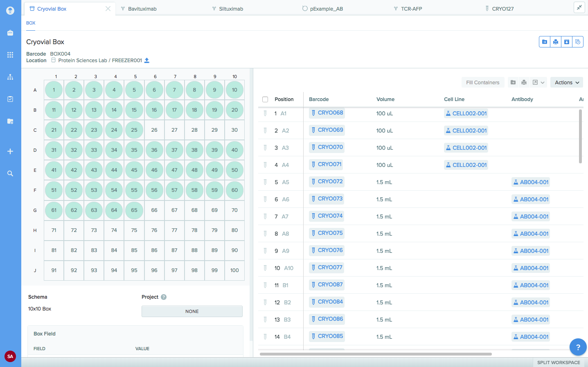Click the tube icon in row CRYO068
588x367 pixels.
pyautogui.click(x=265, y=113)
